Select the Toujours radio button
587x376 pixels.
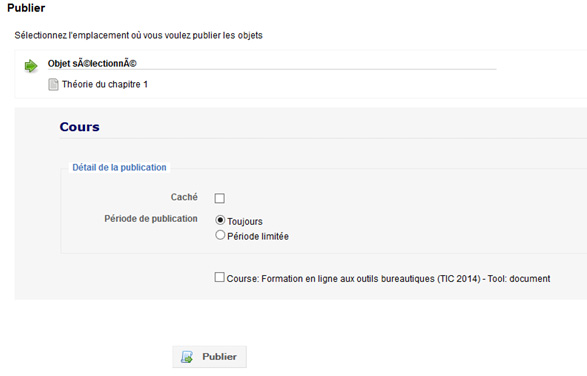pyautogui.click(x=220, y=220)
